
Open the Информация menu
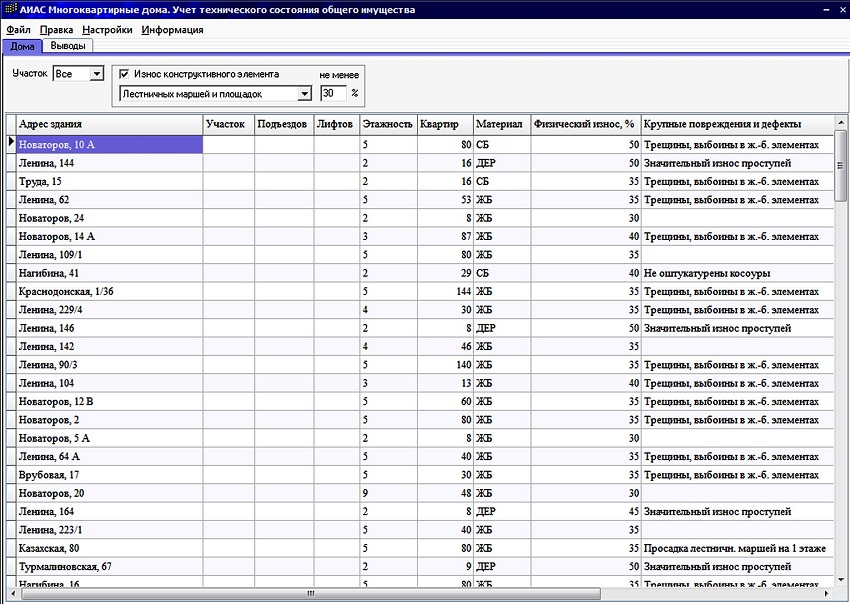(172, 30)
